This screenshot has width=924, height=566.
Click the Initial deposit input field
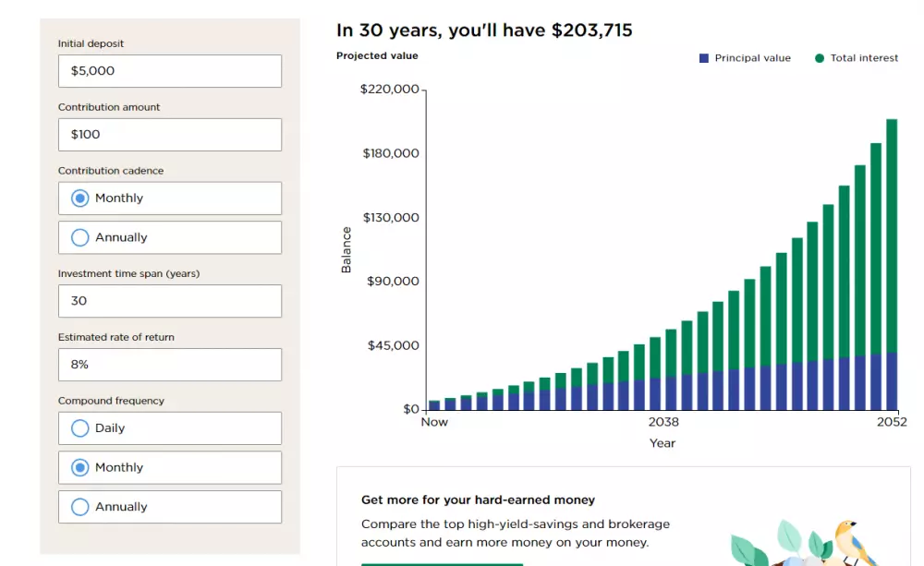(x=169, y=71)
